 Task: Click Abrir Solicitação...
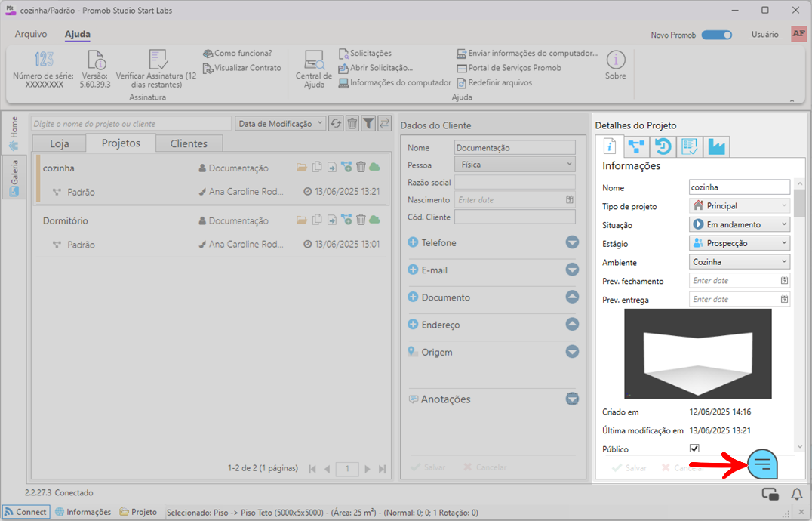[x=376, y=68]
